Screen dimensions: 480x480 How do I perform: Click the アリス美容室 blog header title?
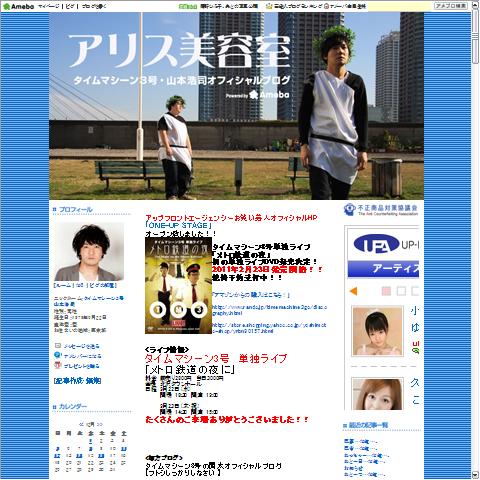click(x=179, y=51)
